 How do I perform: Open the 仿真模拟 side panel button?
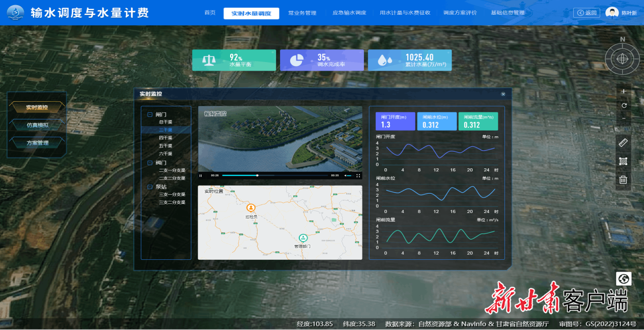38,125
